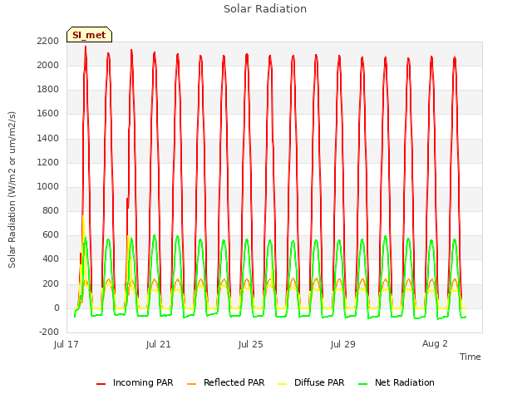The image size is (532, 399).
Task: Click the 800 y-axis tick label
Action: coord(51,211)
